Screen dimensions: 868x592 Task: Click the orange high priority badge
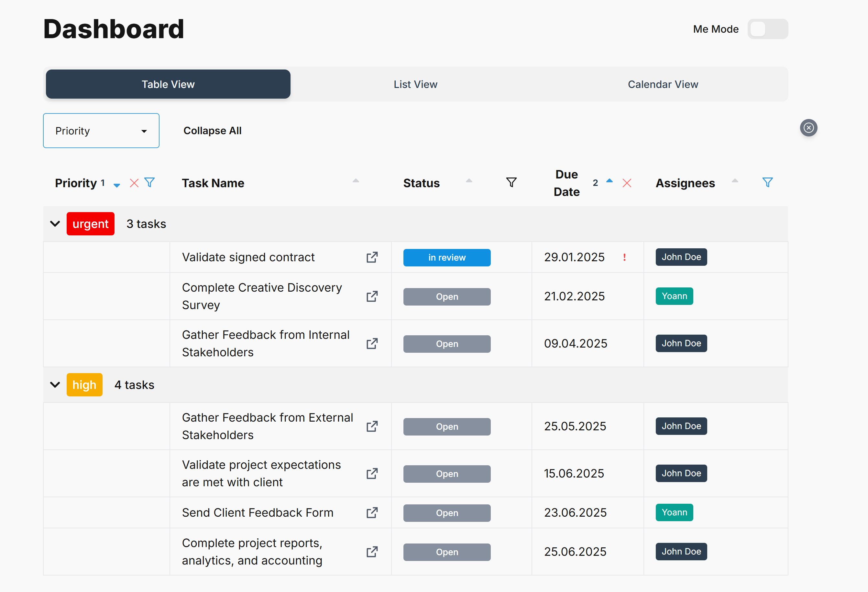click(x=84, y=384)
